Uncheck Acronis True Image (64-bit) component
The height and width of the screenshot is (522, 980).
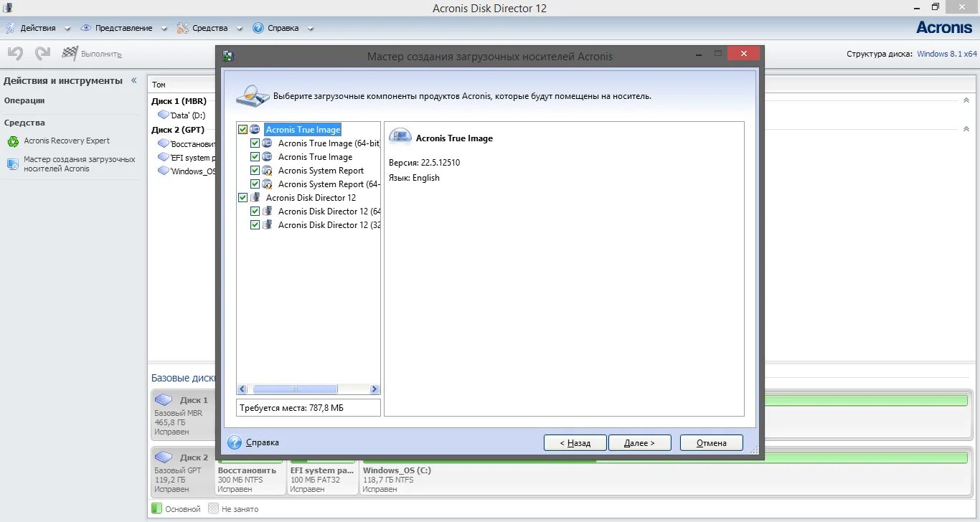[255, 143]
